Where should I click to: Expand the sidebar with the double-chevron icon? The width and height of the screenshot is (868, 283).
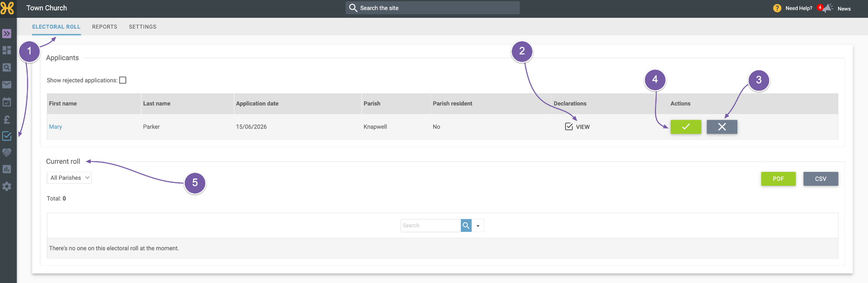[x=7, y=33]
